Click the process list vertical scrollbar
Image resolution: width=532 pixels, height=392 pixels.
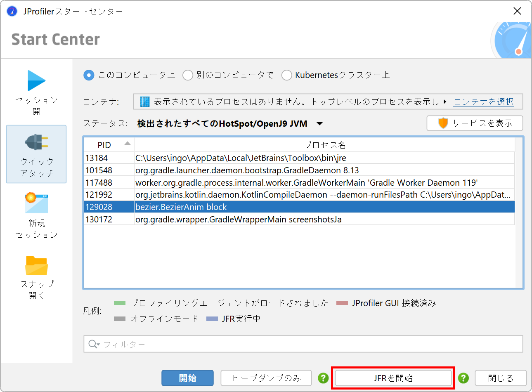coord(519,213)
